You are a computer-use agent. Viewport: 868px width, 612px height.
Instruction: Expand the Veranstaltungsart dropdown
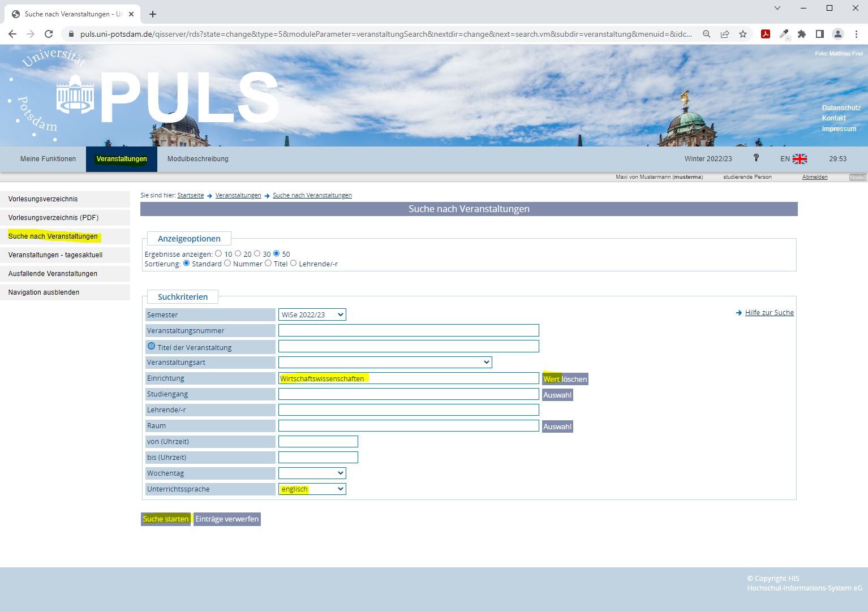385,363
